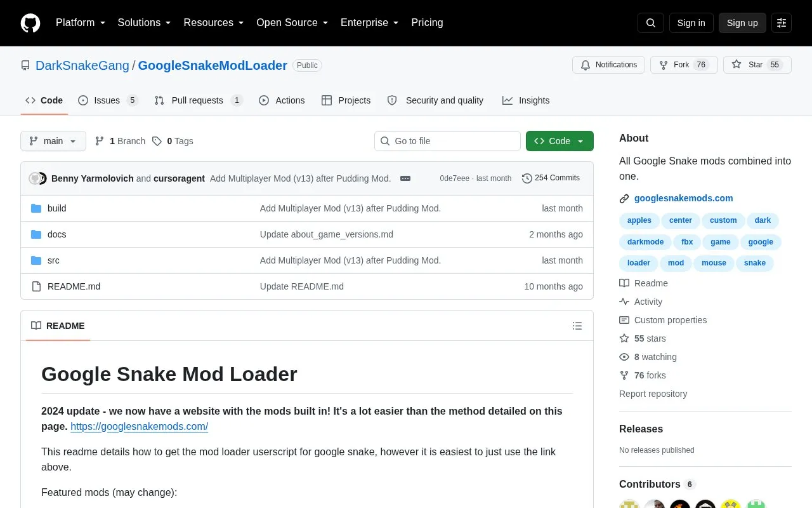This screenshot has width=812, height=508.
Task: Open the Insights tab
Action: pyautogui.click(x=526, y=100)
